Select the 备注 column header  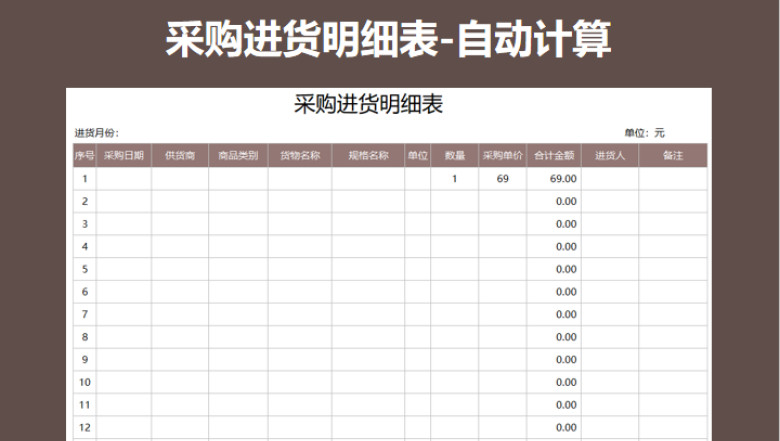673,155
